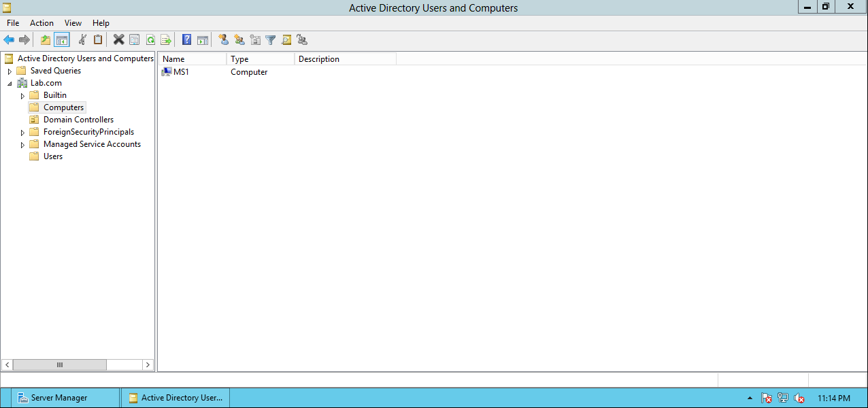Image resolution: width=868 pixels, height=408 pixels.
Task: Open the View menu
Action: (x=73, y=23)
